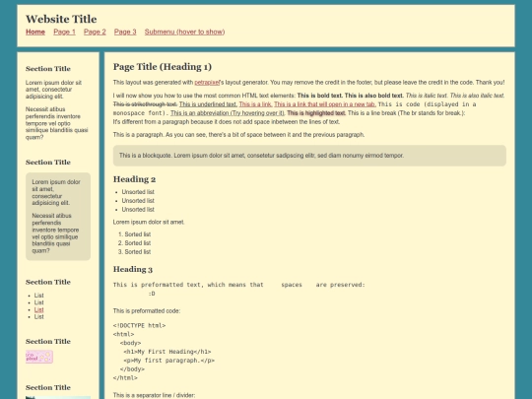Viewport: 532px width, 399px height.
Task: Click the Heading 3 title
Action: tap(133, 269)
